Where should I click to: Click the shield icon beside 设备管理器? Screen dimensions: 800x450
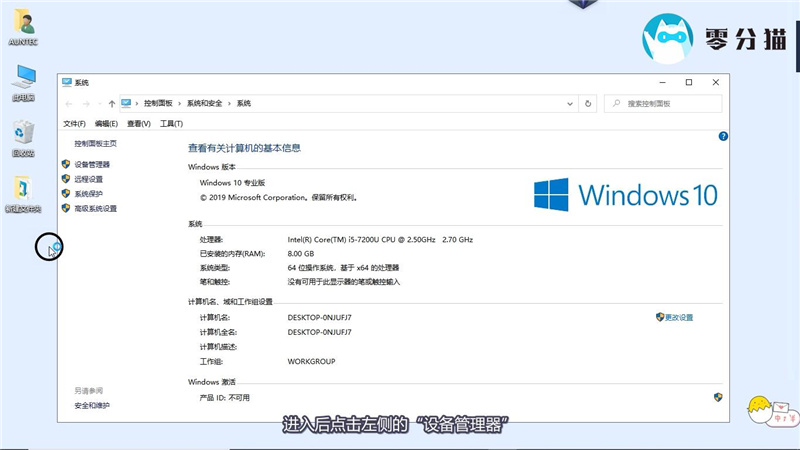click(66, 164)
